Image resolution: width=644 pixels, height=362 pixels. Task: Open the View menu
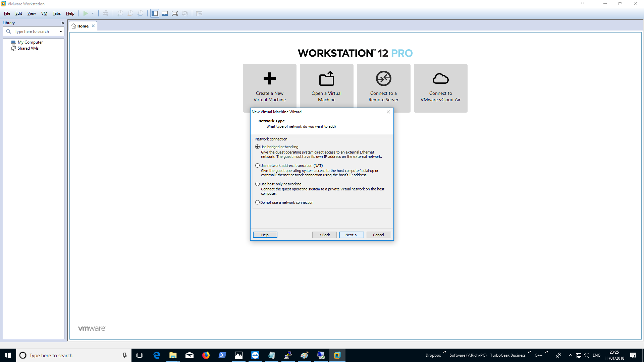tap(32, 13)
